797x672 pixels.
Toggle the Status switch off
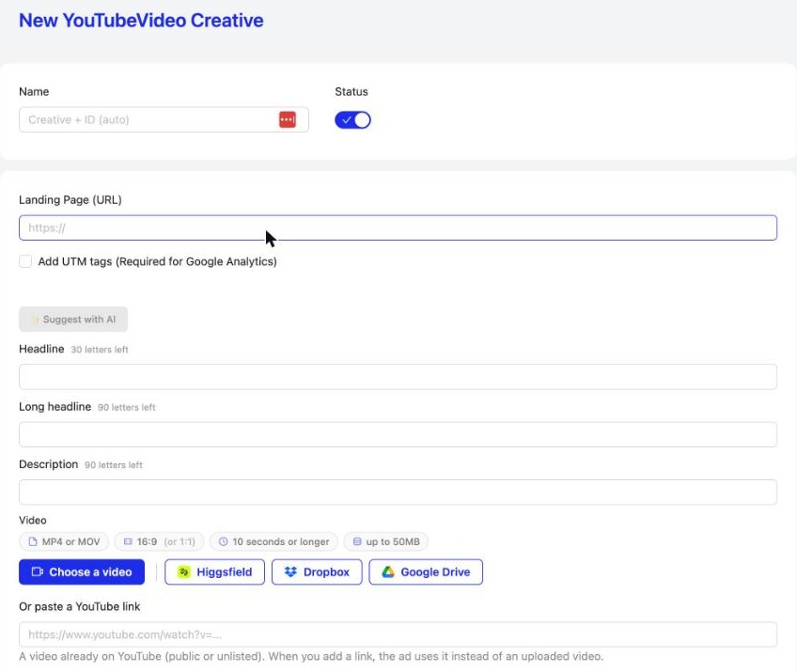click(352, 120)
